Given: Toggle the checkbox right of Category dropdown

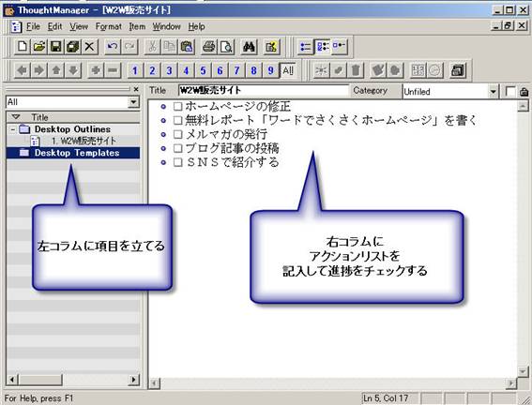Looking at the screenshot, I should [x=510, y=92].
